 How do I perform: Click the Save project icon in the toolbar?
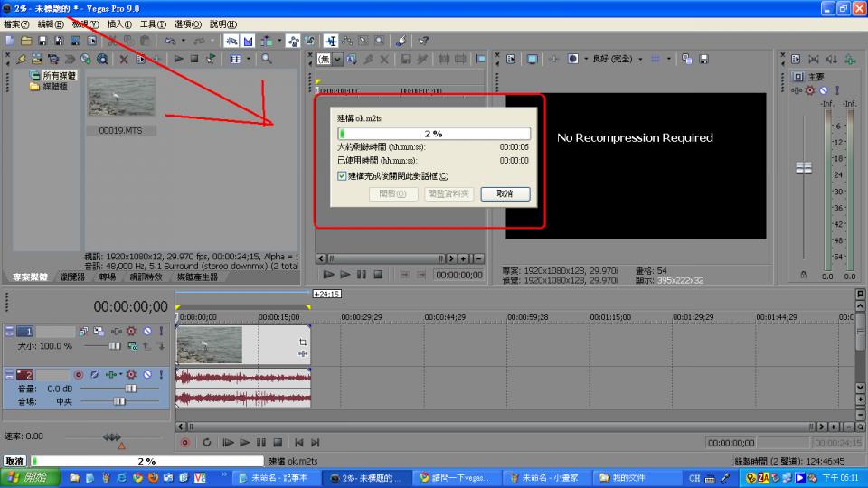(42, 41)
